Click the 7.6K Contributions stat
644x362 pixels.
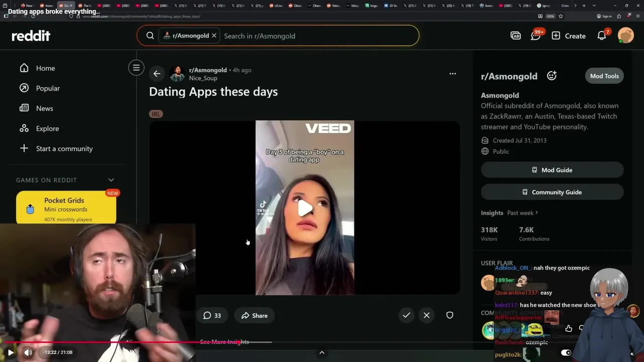pyautogui.click(x=534, y=234)
